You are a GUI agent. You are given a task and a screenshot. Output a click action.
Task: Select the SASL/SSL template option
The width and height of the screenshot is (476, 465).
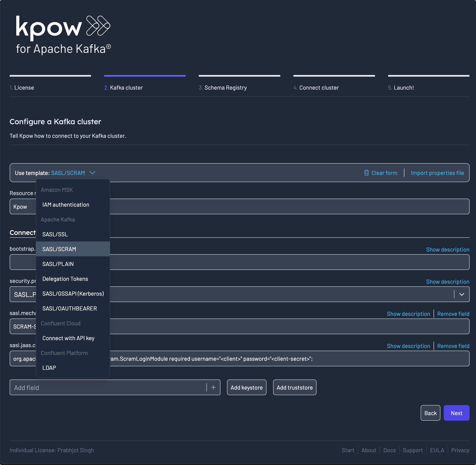[x=55, y=234]
